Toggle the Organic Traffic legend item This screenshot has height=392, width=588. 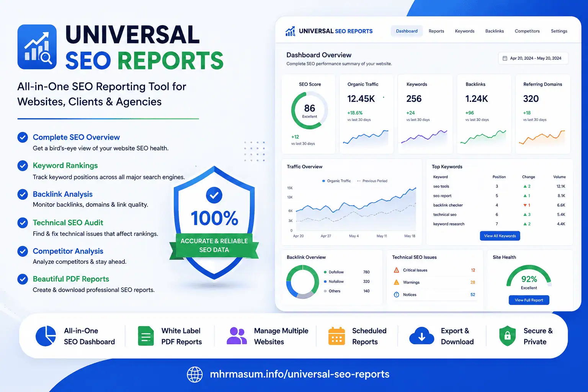336,181
